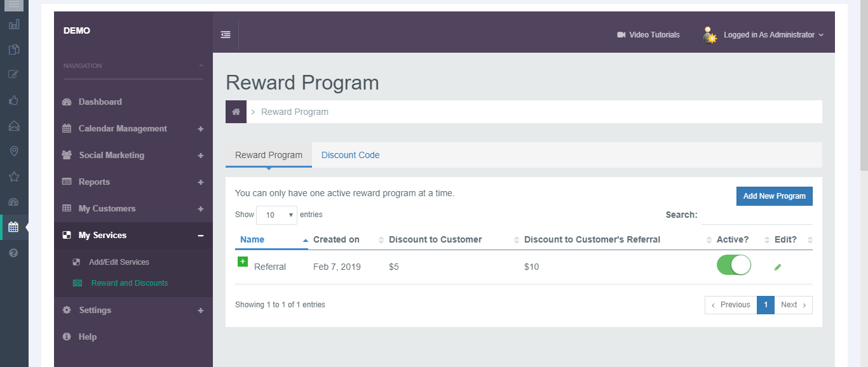Click the thumbs-up icon in left strip
This screenshot has width=868, height=367.
coord(13,100)
